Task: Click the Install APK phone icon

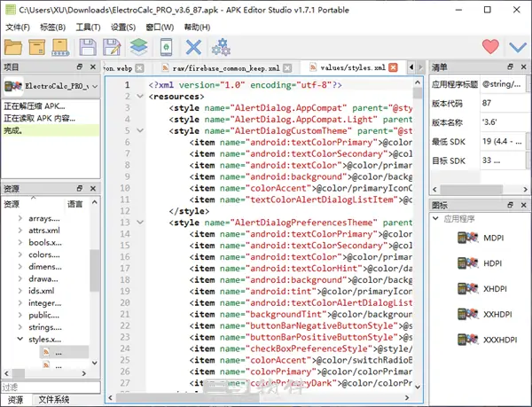Action: pyautogui.click(x=166, y=46)
